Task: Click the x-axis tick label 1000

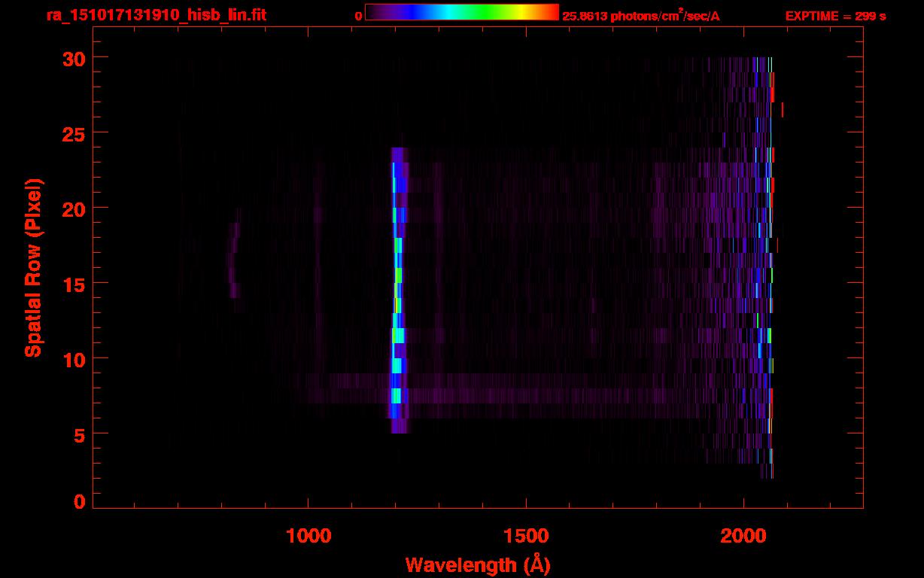Action: (x=309, y=535)
